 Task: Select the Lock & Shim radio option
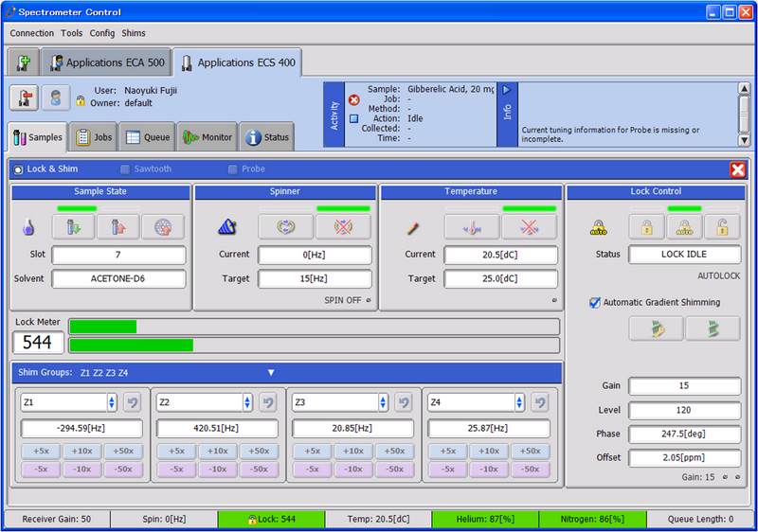point(18,169)
